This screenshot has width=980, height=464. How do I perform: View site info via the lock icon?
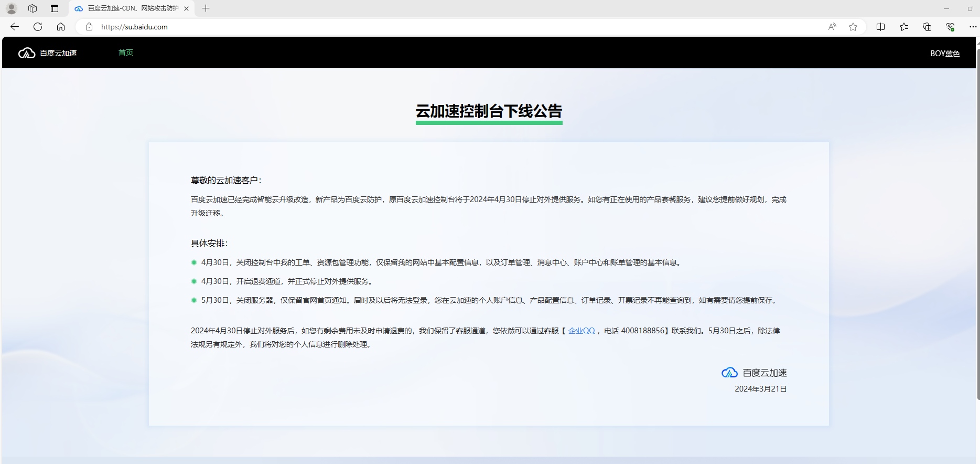(x=89, y=27)
